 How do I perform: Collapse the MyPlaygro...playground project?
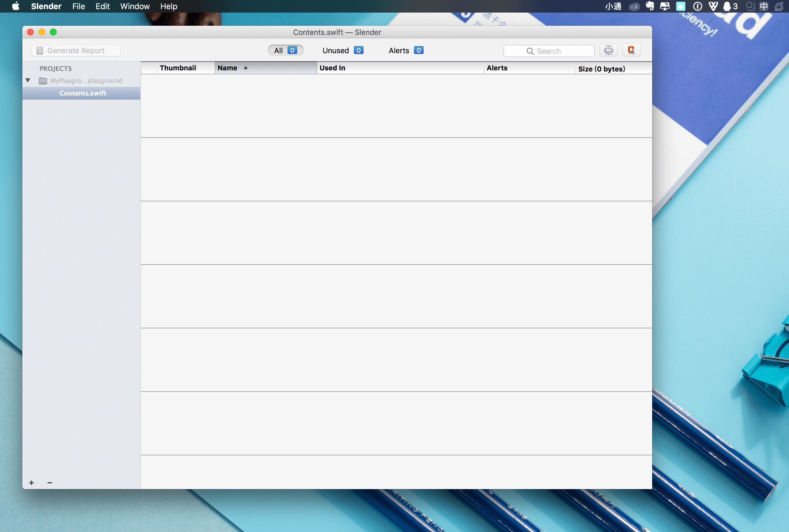(x=28, y=80)
